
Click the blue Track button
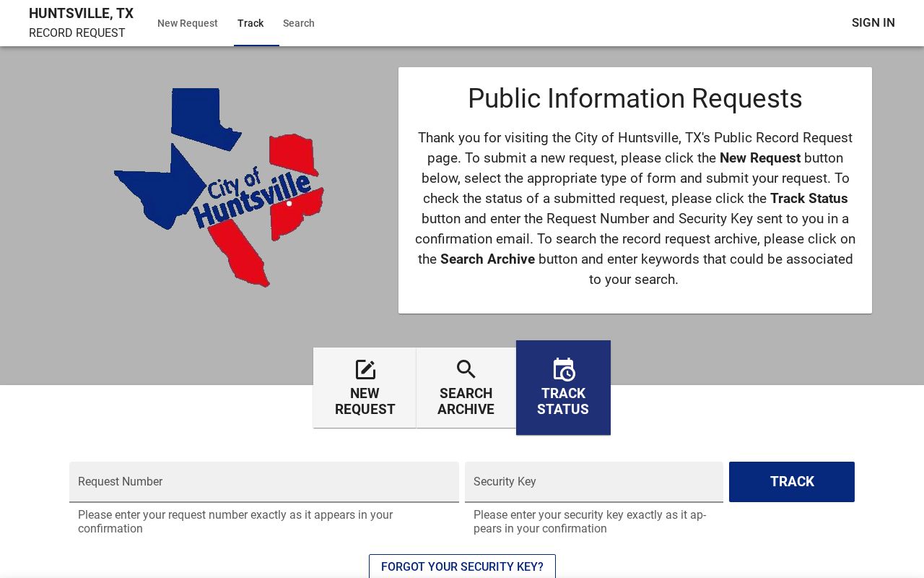[792, 482]
